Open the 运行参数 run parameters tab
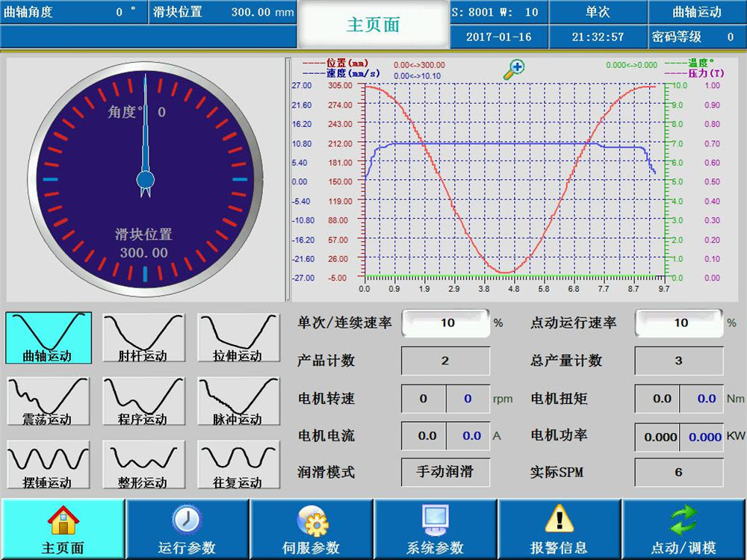The image size is (747, 560). pyautogui.click(x=187, y=529)
